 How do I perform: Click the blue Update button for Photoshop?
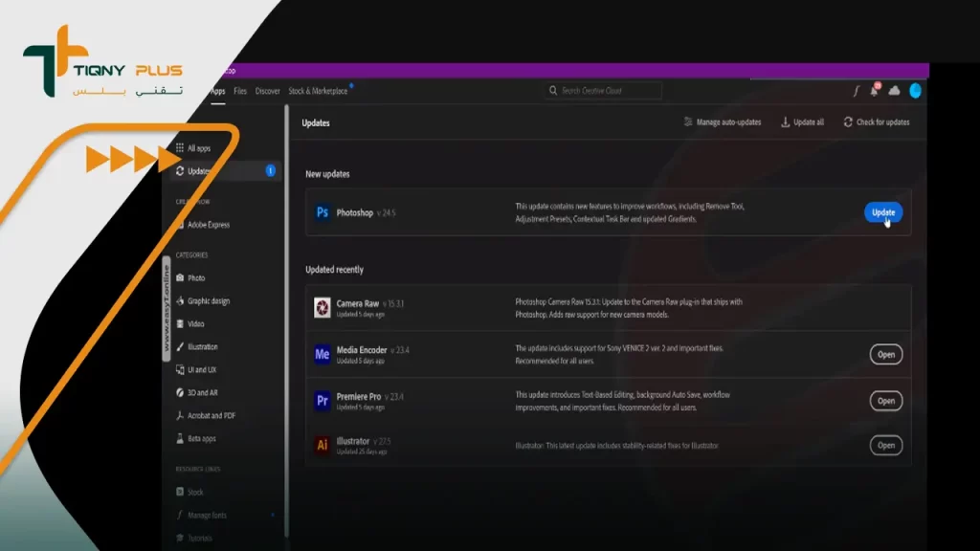pos(882,212)
